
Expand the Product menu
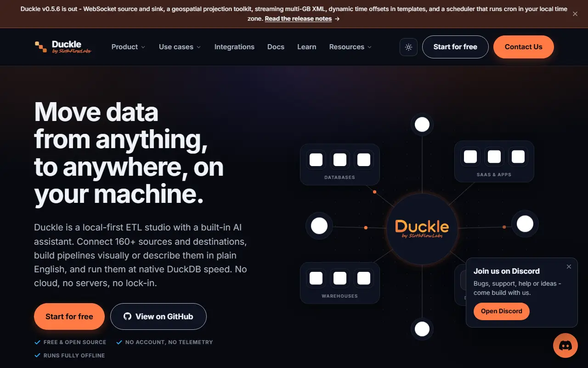coord(128,47)
